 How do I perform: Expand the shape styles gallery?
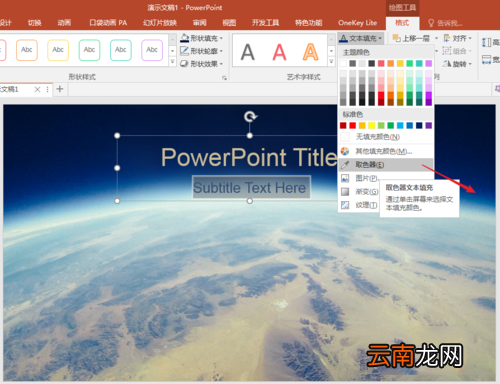click(x=172, y=61)
